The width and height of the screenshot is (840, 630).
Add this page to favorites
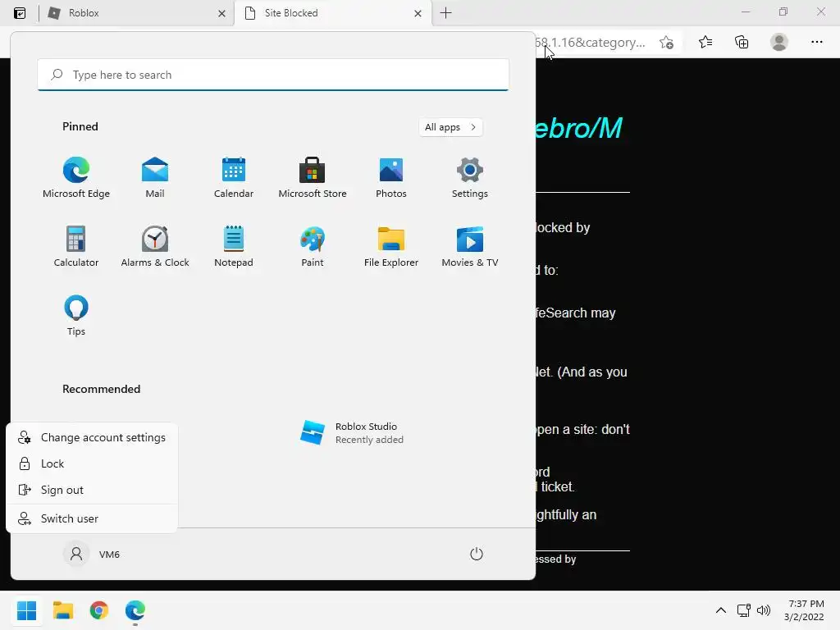pos(666,43)
